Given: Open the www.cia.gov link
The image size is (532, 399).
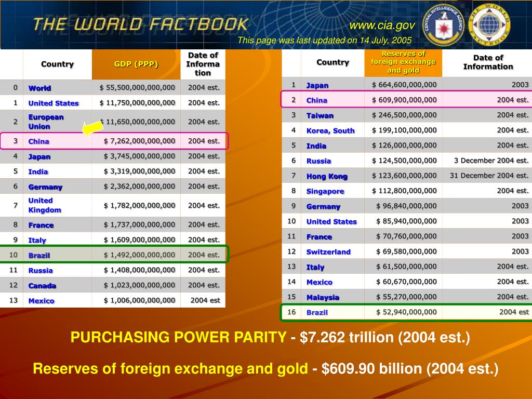Looking at the screenshot, I should coord(382,25).
